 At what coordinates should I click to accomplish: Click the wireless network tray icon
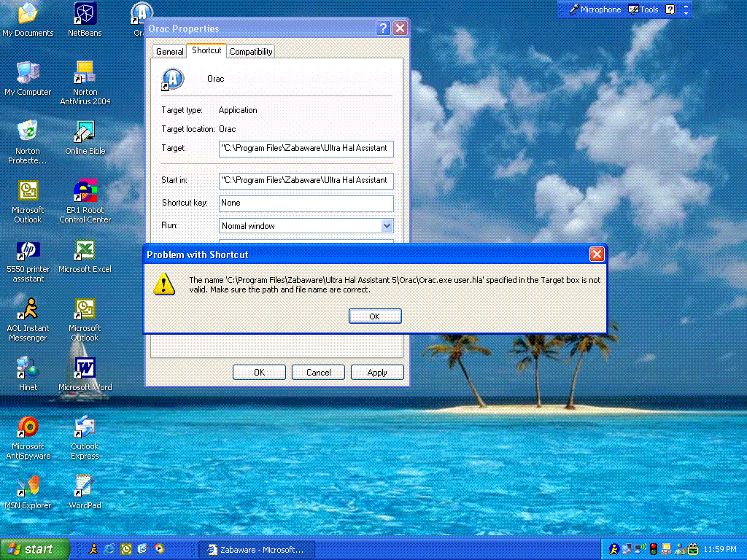[x=640, y=549]
